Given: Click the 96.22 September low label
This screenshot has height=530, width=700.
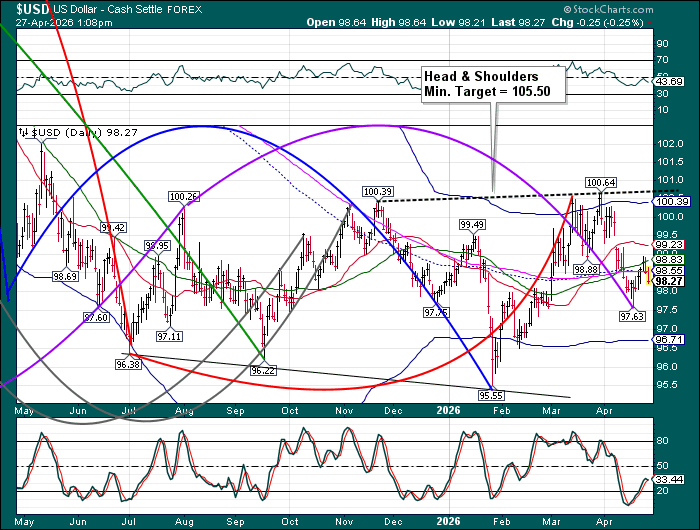Looking at the screenshot, I should [x=262, y=370].
